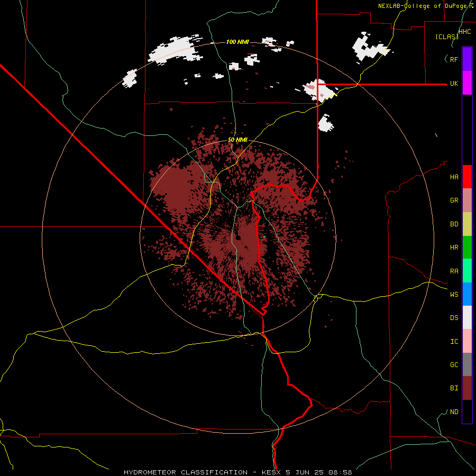Click the RA light green legend swatch

467,271
